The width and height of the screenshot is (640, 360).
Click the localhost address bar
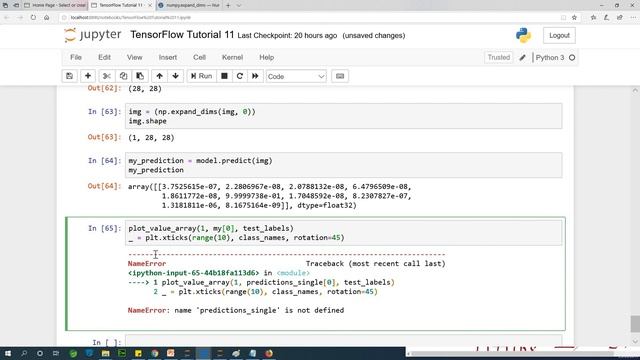[x=310, y=18]
